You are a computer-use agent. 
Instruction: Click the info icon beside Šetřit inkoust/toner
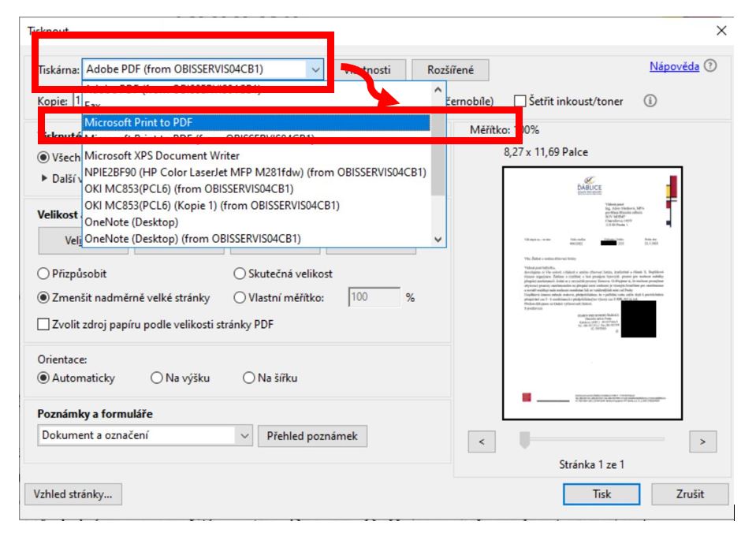point(650,101)
